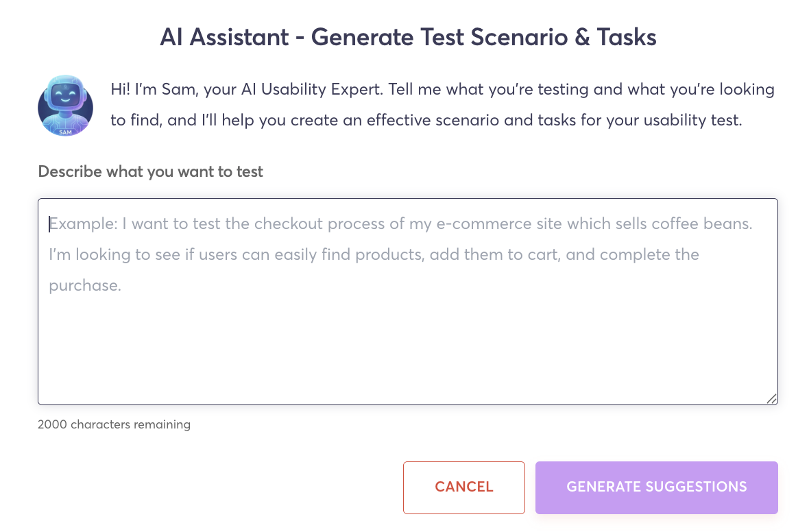
Task: Click the circular AI Usability Expert portrait
Action: coord(65,105)
